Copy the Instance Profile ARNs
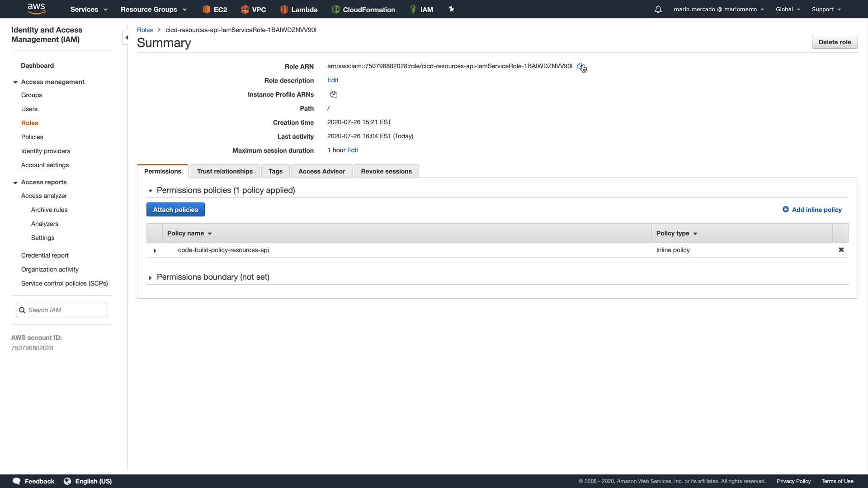 [x=334, y=94]
